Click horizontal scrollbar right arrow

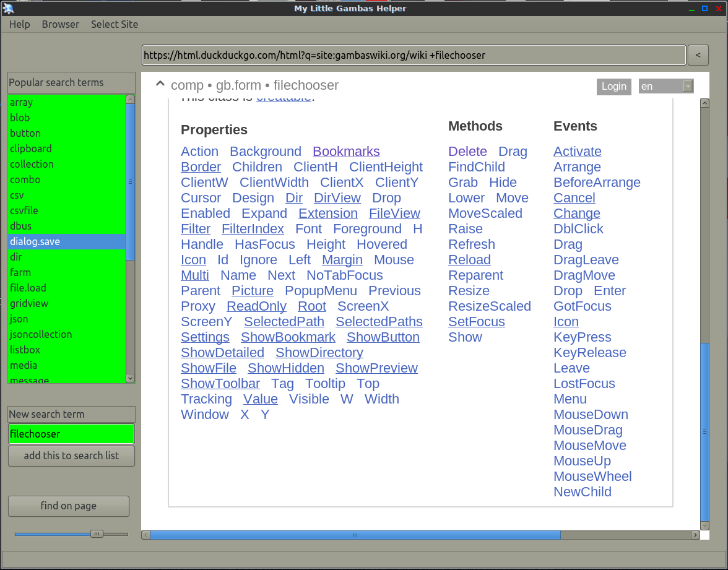[x=695, y=535]
